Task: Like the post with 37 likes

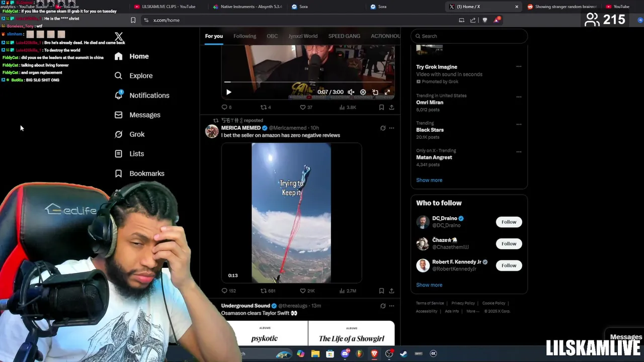Action: (306, 107)
